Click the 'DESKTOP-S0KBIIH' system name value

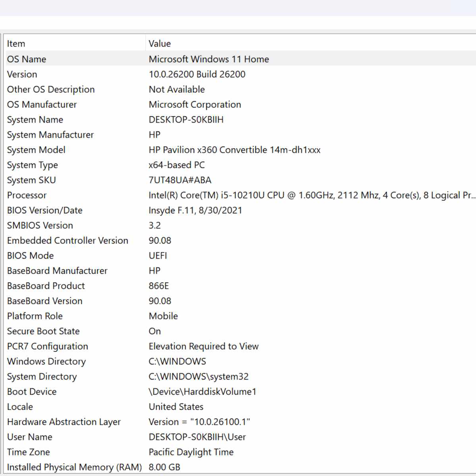point(186,119)
